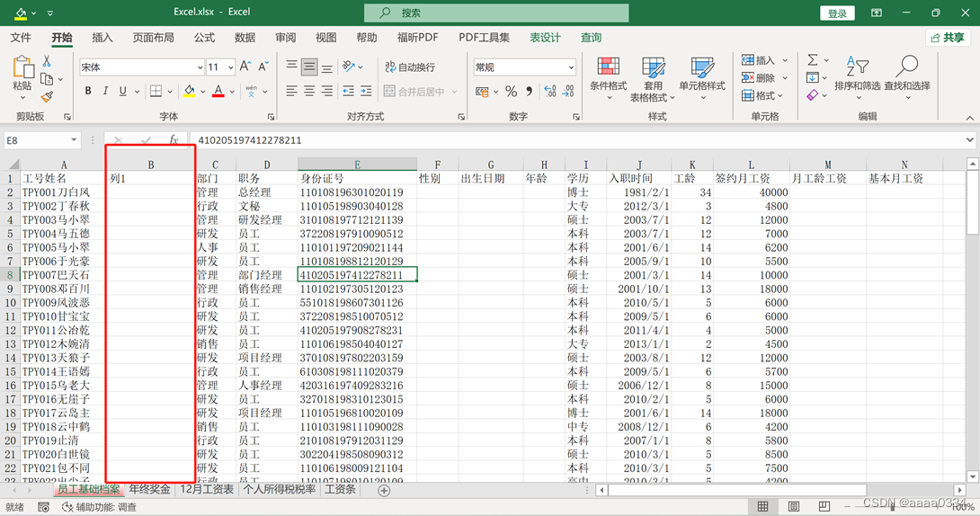Open the 年终奖金 sheet tab

[149, 489]
